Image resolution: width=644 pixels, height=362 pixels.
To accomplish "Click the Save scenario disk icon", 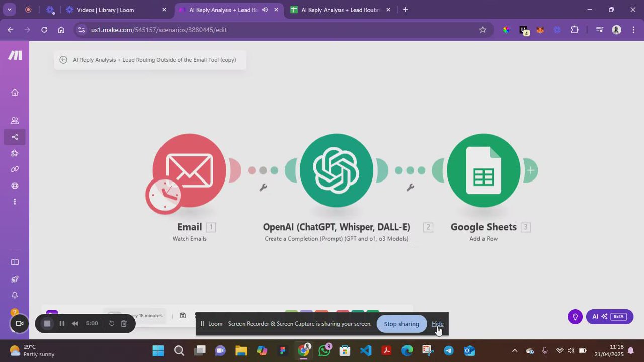I will (183, 315).
